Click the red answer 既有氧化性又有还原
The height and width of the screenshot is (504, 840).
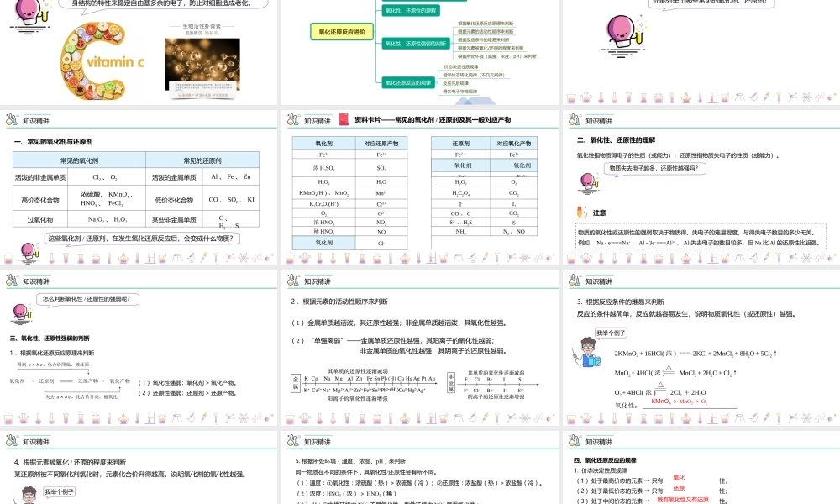pyautogui.click(x=683, y=500)
